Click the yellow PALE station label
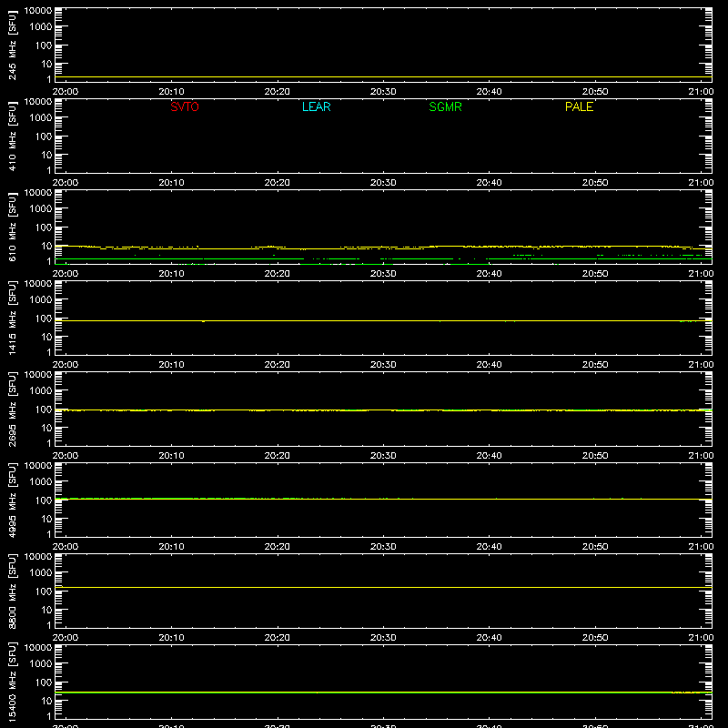This screenshot has width=728, height=728. tap(579, 106)
